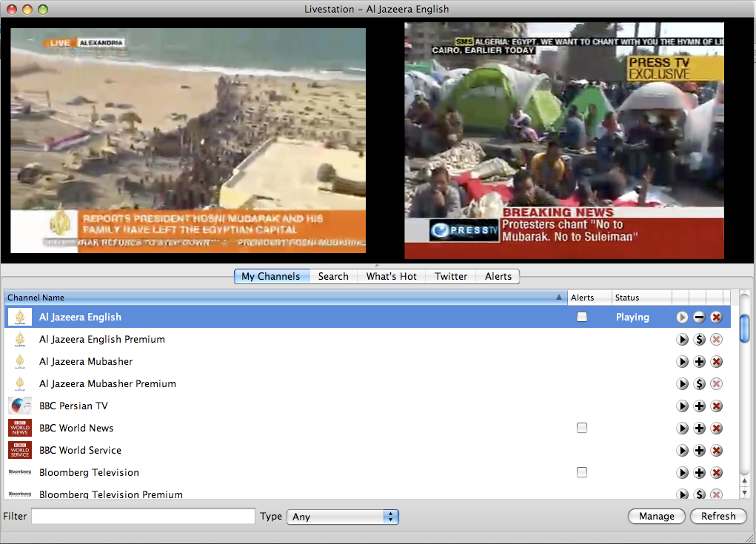Click dollar icon for Al Jazeera Mubasher Premium
Image resolution: width=756 pixels, height=544 pixels.
pyautogui.click(x=699, y=383)
